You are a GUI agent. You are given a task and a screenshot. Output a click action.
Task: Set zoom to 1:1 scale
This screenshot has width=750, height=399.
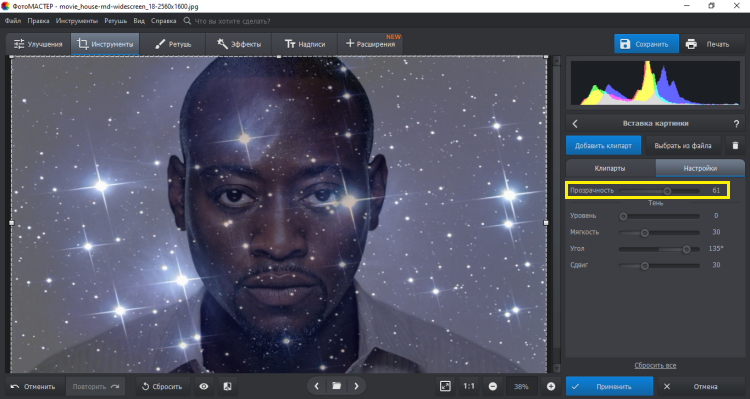click(469, 386)
